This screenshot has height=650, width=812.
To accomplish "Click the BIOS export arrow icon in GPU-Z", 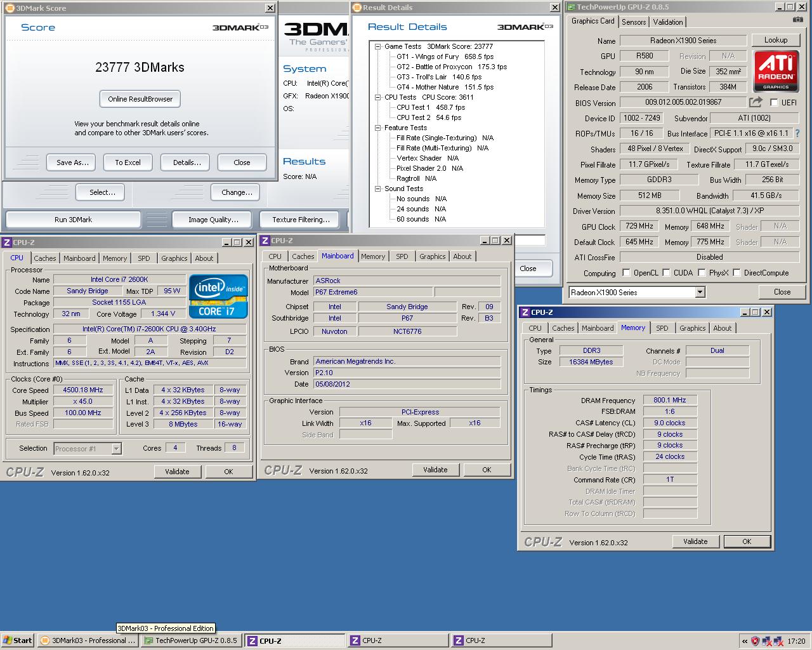I will pyautogui.click(x=756, y=102).
